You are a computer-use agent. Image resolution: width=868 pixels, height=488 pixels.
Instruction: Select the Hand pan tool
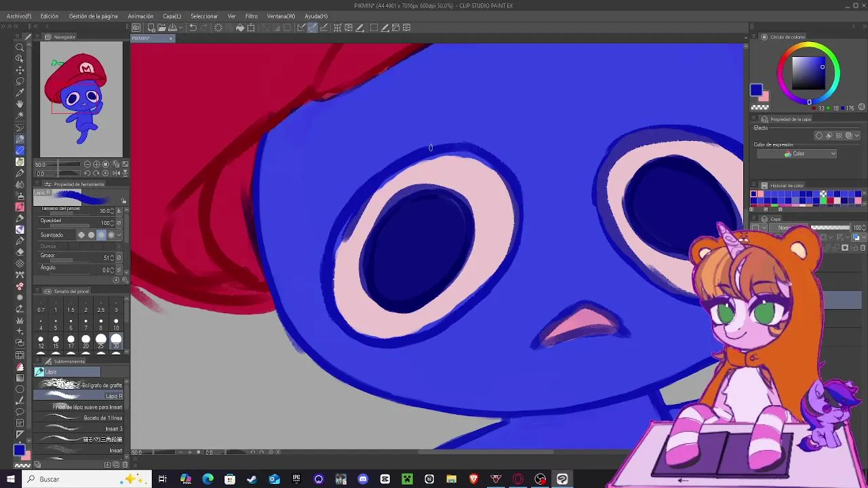20,104
